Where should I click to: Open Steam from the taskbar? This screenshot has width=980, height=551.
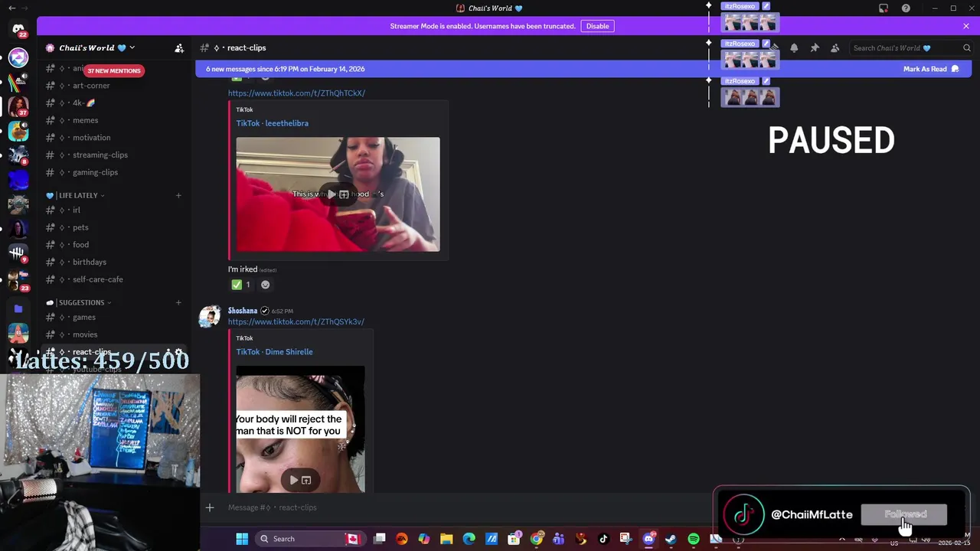coord(671,539)
